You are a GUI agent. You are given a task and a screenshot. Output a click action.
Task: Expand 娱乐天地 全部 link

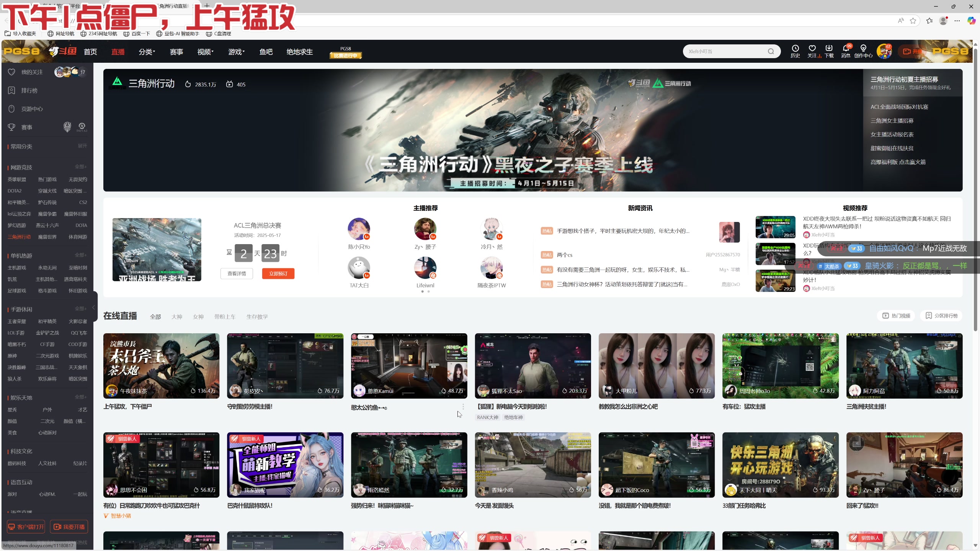(x=81, y=397)
